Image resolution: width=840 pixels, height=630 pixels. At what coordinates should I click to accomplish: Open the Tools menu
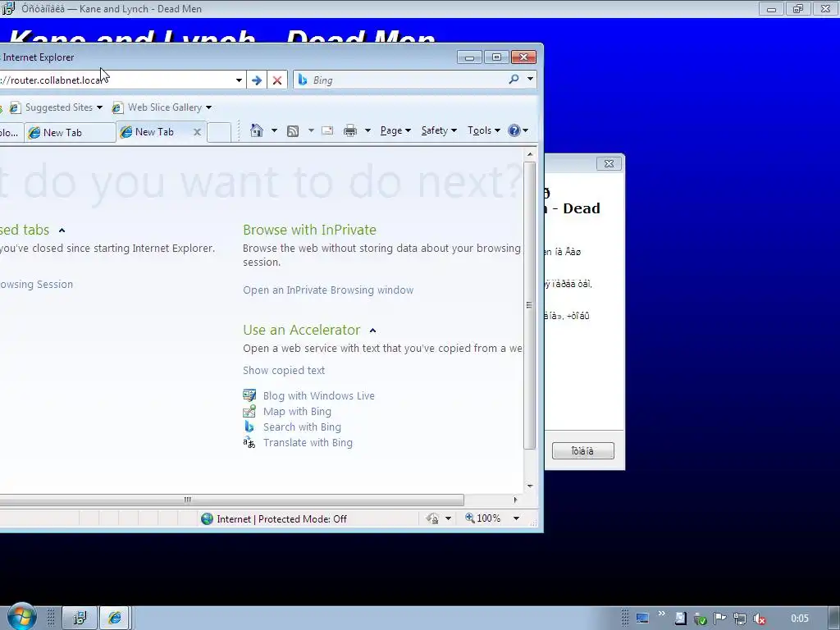click(x=484, y=130)
